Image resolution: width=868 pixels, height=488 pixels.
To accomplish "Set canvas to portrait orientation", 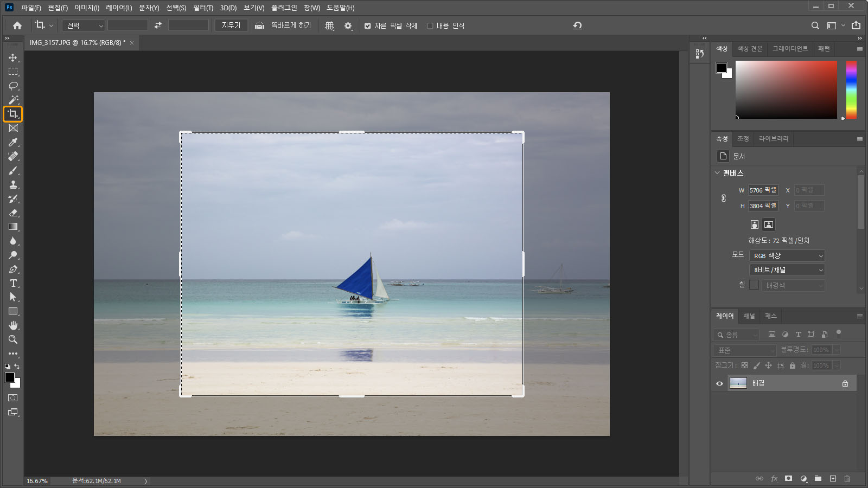I will [754, 224].
